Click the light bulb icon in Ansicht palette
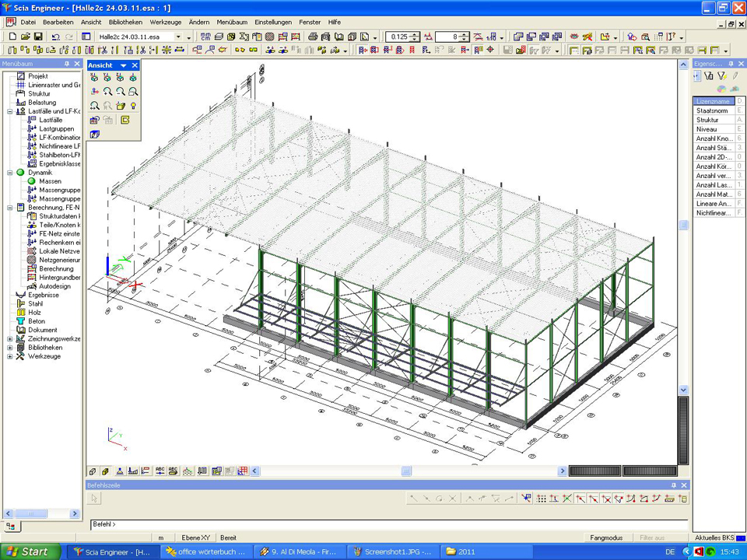Screen dimensions: 747x560 [133, 105]
